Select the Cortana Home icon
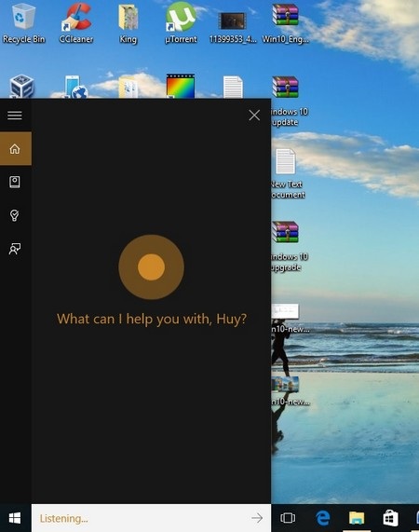 point(15,149)
